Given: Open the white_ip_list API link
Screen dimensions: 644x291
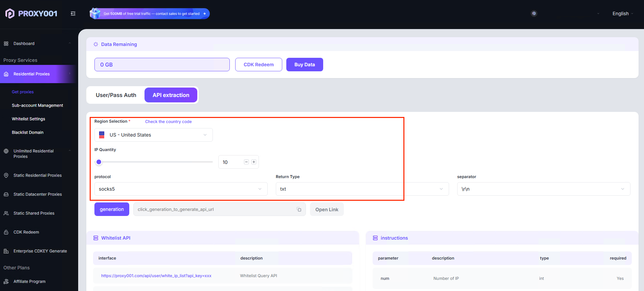Looking at the screenshot, I should point(156,276).
